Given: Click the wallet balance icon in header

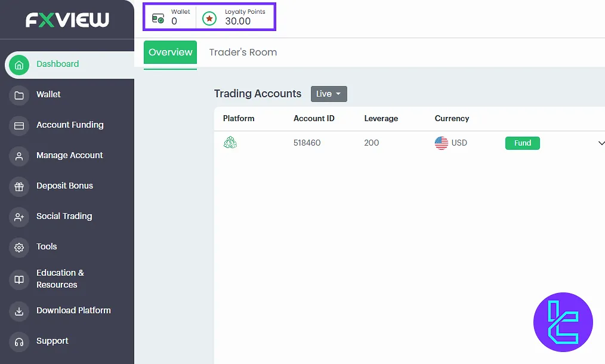Looking at the screenshot, I should click(158, 18).
